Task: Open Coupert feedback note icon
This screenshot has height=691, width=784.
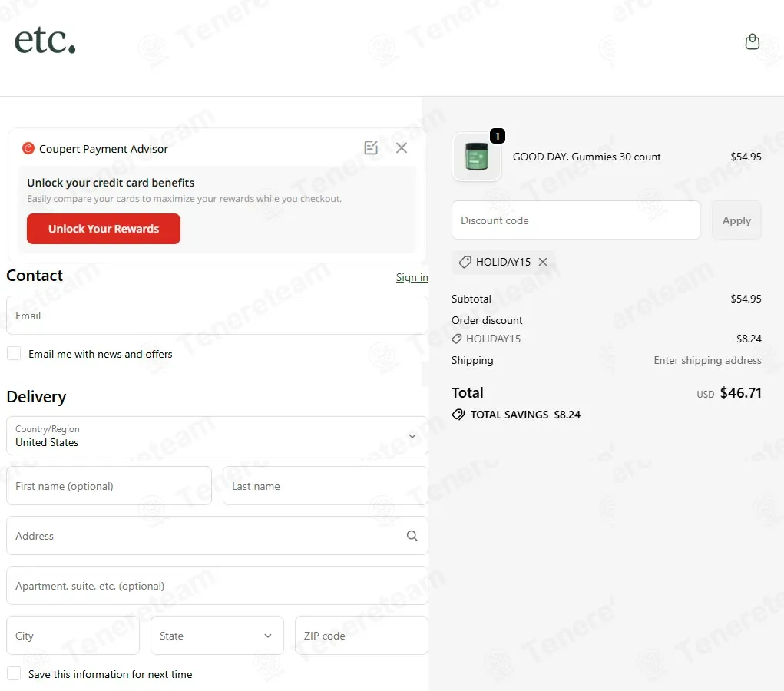Action: 371,147
